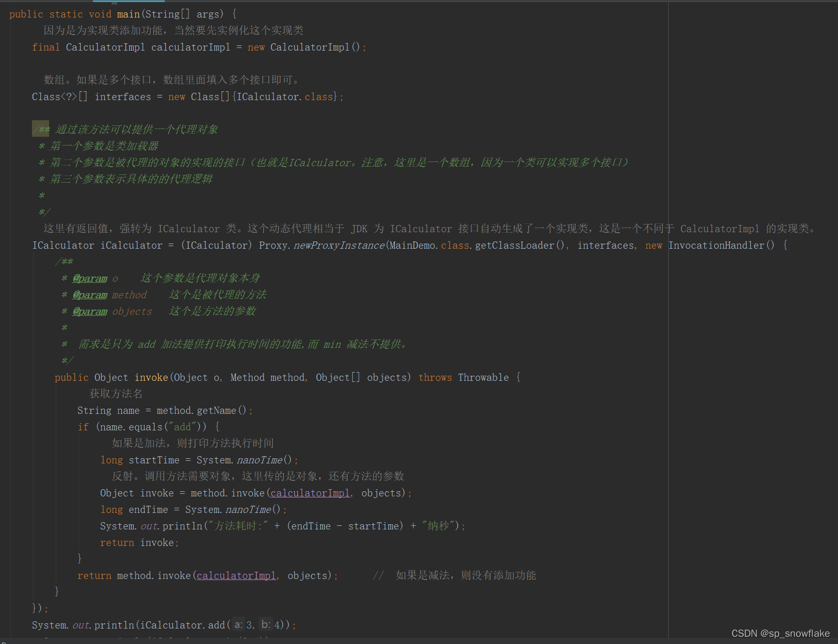This screenshot has width=838, height=644.
Task: Click the comment '如果是减法，则没有添加功能'
Action: (466, 575)
